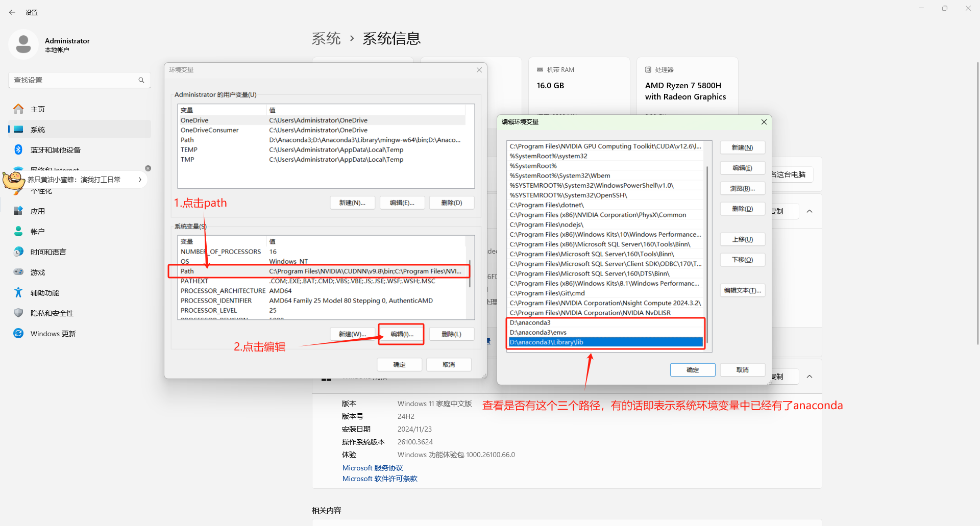Open 辅助功能 accessibility icon
The height and width of the screenshot is (526, 980).
[18, 292]
